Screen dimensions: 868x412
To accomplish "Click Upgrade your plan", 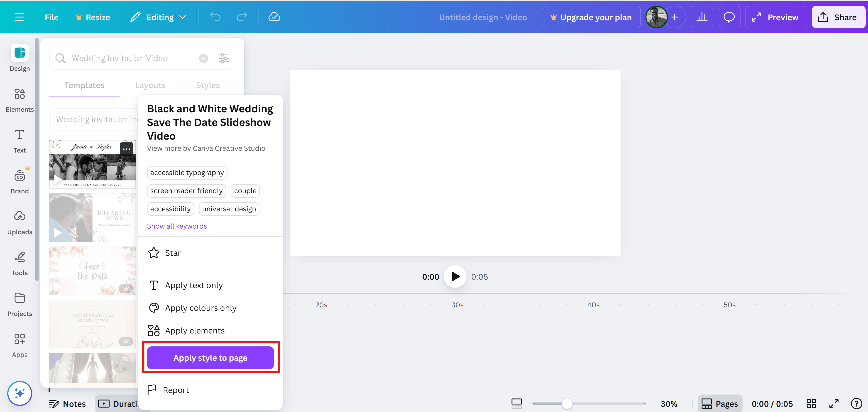I will (x=591, y=17).
